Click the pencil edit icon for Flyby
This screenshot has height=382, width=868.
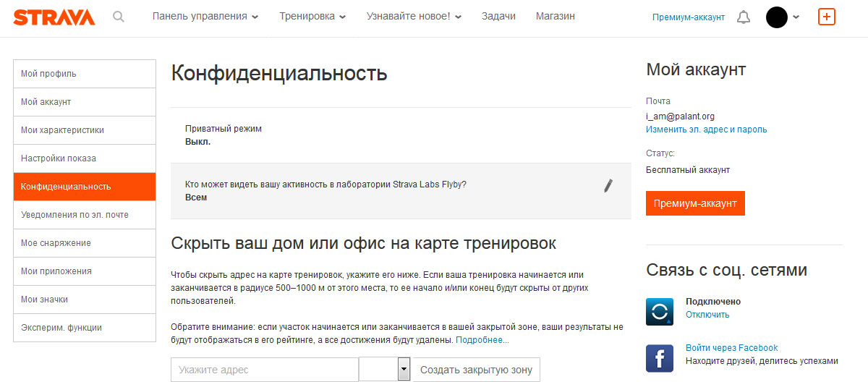[608, 186]
